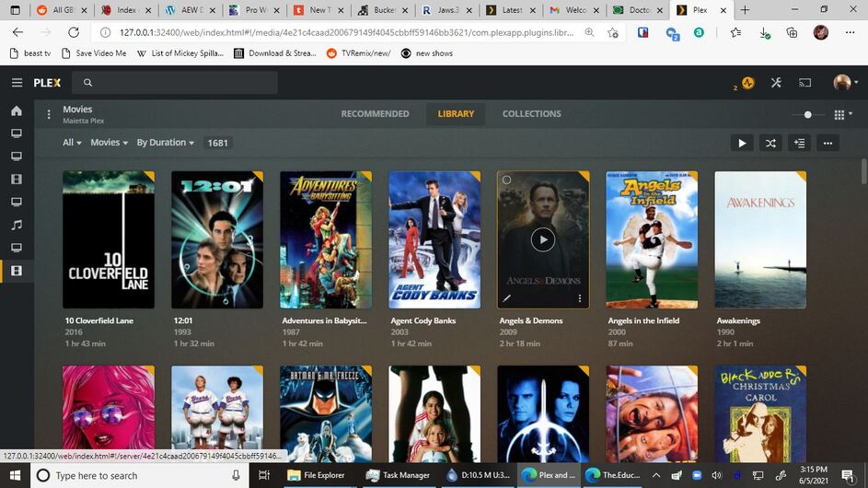Viewport: 868px width, 488px height.
Task: Open Plex settings wrench icon
Action: click(776, 83)
